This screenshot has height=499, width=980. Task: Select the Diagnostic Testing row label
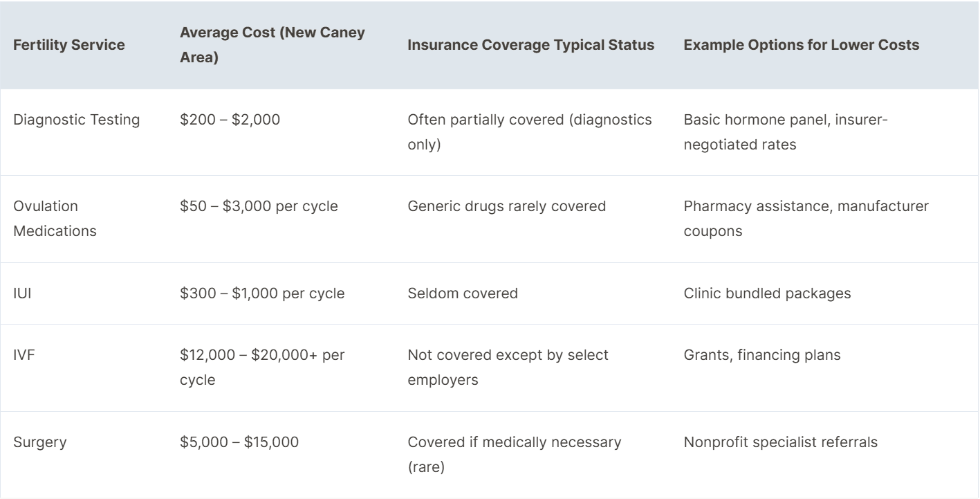[77, 120]
